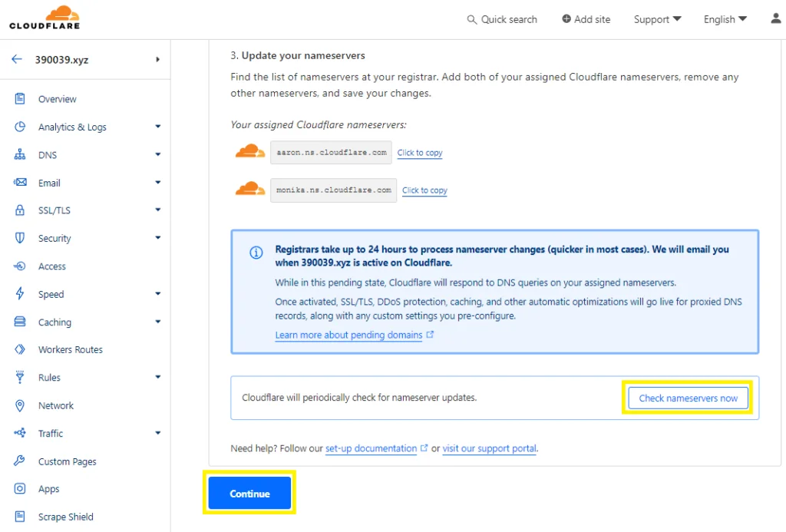Click the cloud icon beside aaron nameserver
This screenshot has height=532, width=786.
pyautogui.click(x=250, y=151)
